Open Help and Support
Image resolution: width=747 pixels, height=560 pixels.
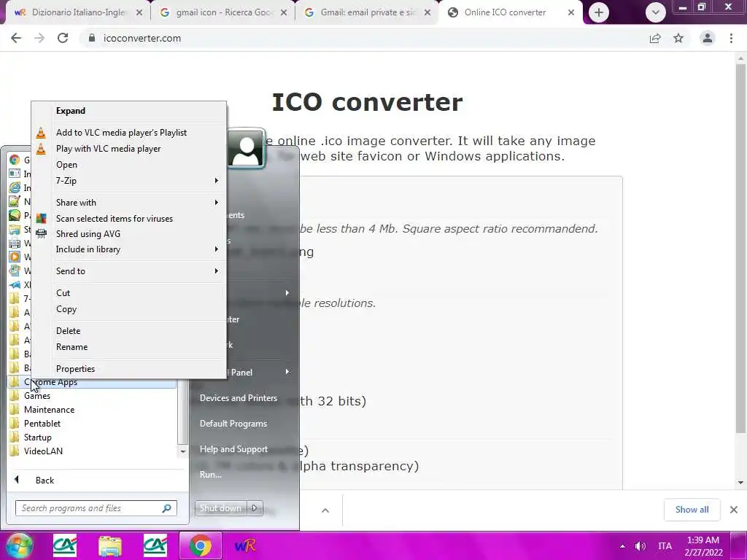pos(233,449)
